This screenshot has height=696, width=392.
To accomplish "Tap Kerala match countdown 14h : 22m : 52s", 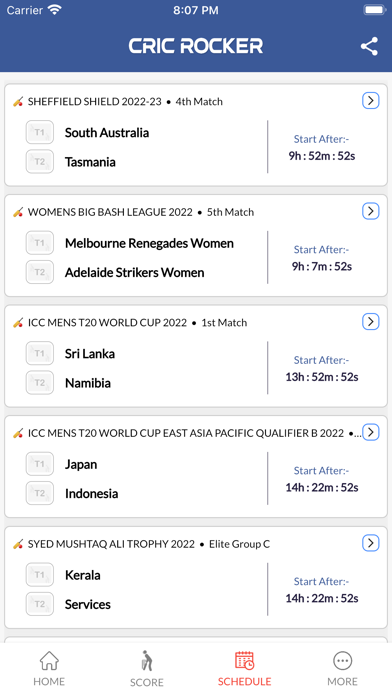I will (x=322, y=598).
